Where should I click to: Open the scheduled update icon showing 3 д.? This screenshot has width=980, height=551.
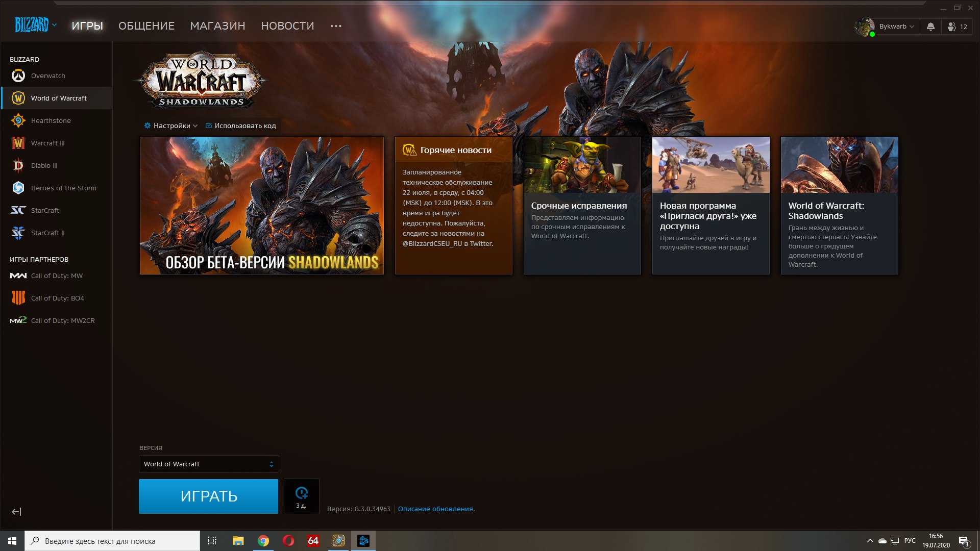pyautogui.click(x=302, y=496)
